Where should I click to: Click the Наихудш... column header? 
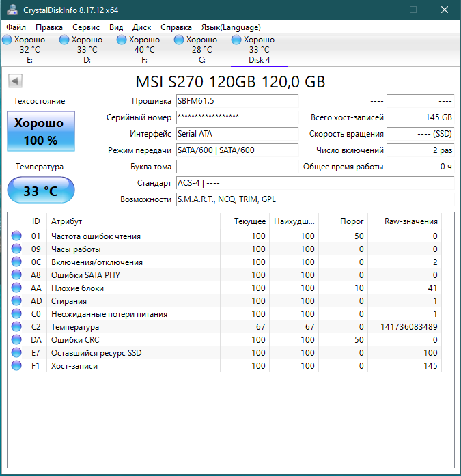294,221
